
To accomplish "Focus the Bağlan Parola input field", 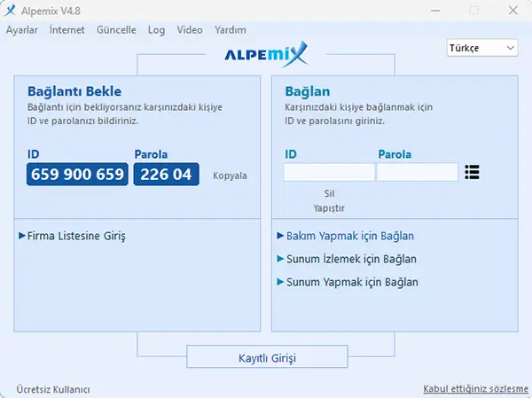I will [x=418, y=172].
